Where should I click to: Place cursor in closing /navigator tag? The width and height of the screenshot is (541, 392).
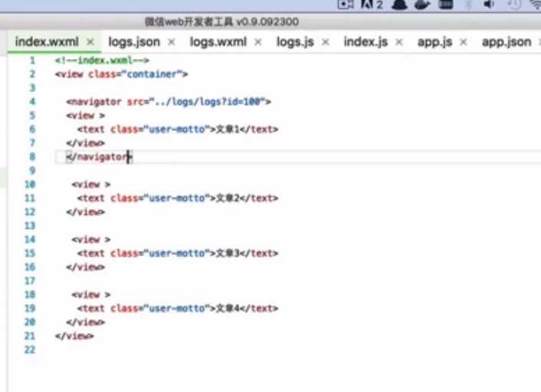pyautogui.click(x=100, y=157)
